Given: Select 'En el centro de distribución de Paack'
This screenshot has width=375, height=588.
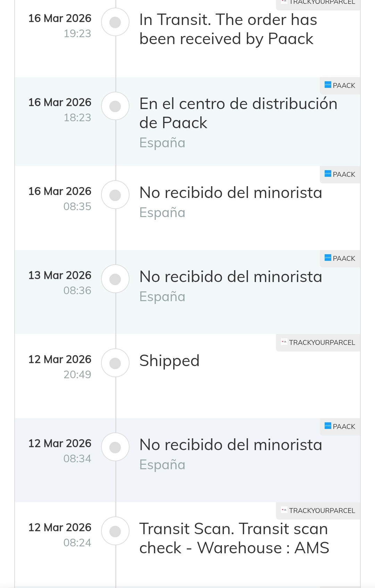Looking at the screenshot, I should coord(238,113).
